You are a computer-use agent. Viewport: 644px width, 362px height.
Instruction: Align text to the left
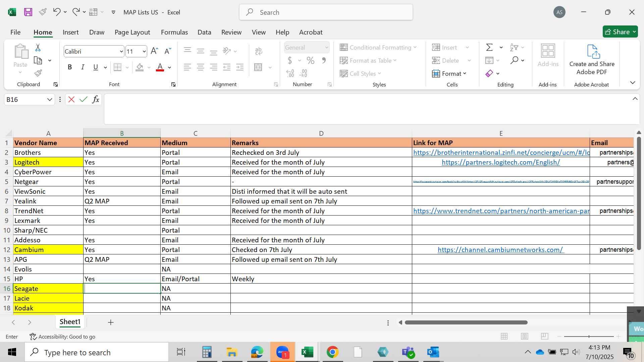point(187,67)
